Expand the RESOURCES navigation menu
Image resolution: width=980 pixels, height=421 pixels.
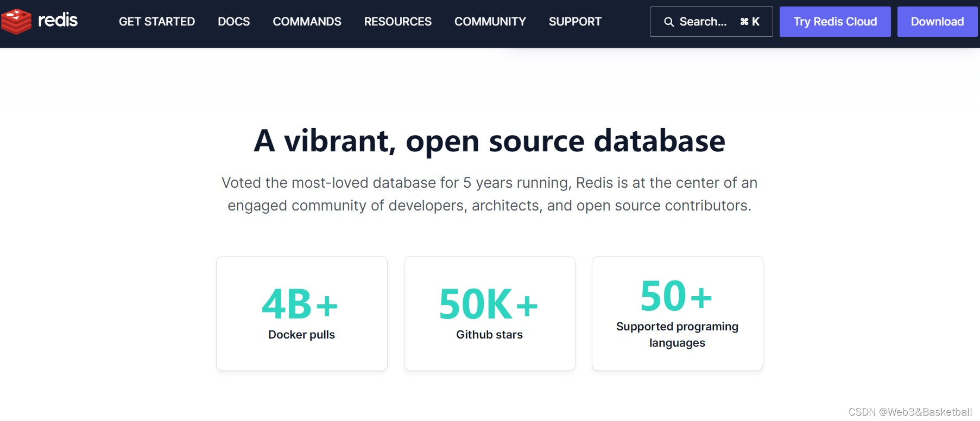coord(398,22)
